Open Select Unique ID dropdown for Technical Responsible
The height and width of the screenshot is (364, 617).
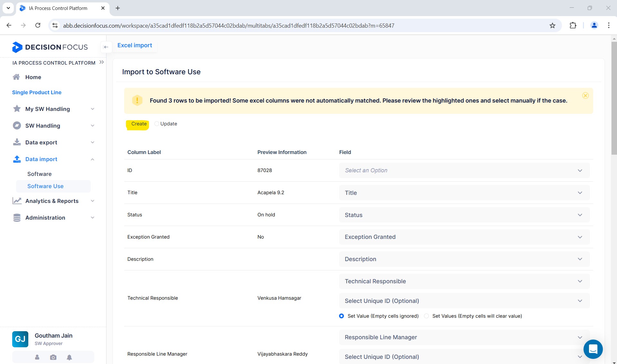coord(464,301)
